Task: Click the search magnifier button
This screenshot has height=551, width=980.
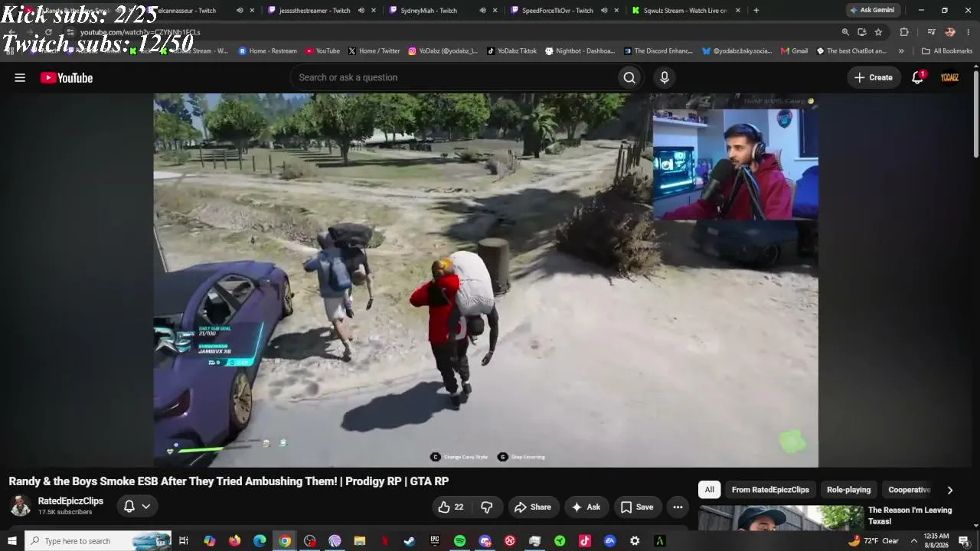Action: coord(629,77)
